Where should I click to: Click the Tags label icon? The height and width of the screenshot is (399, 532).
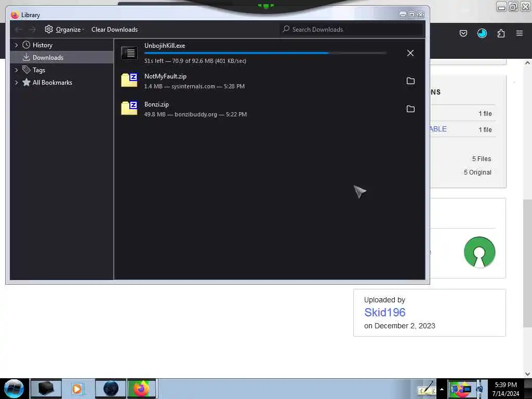[26, 70]
